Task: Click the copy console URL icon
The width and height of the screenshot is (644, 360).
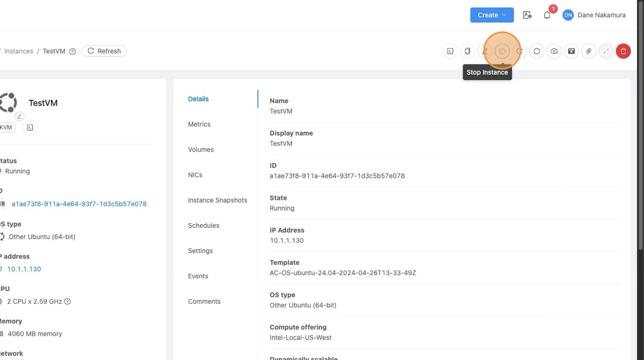Action: coord(467,51)
